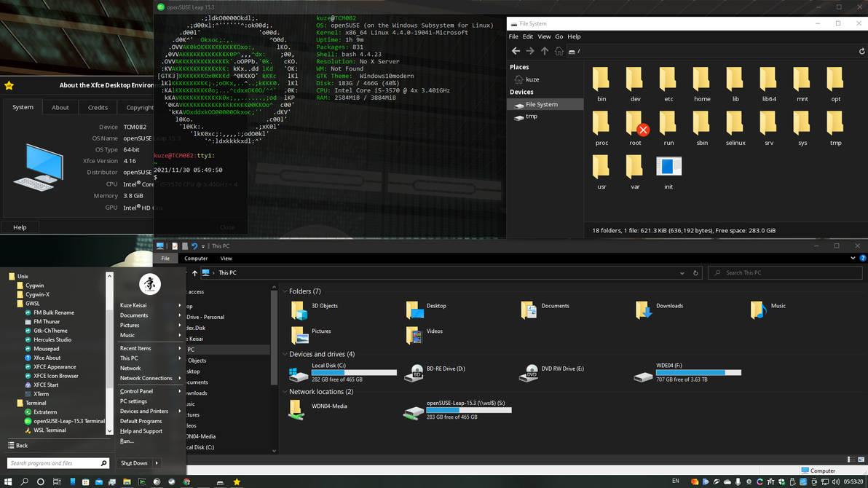This screenshot has width=868, height=488.
Task: Open the Go menu in Thunar
Action: (x=559, y=36)
